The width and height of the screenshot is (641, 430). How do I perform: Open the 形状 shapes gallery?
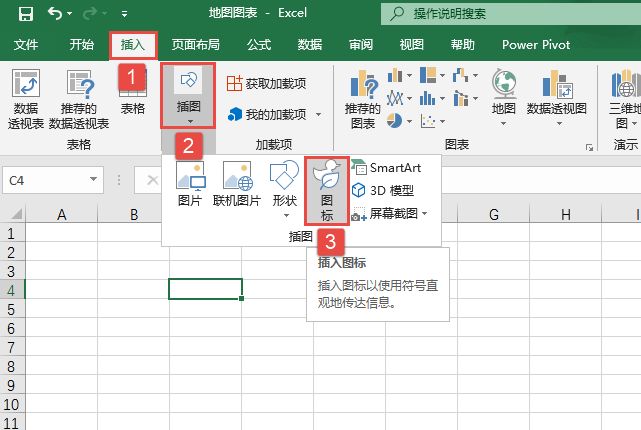coord(285,189)
